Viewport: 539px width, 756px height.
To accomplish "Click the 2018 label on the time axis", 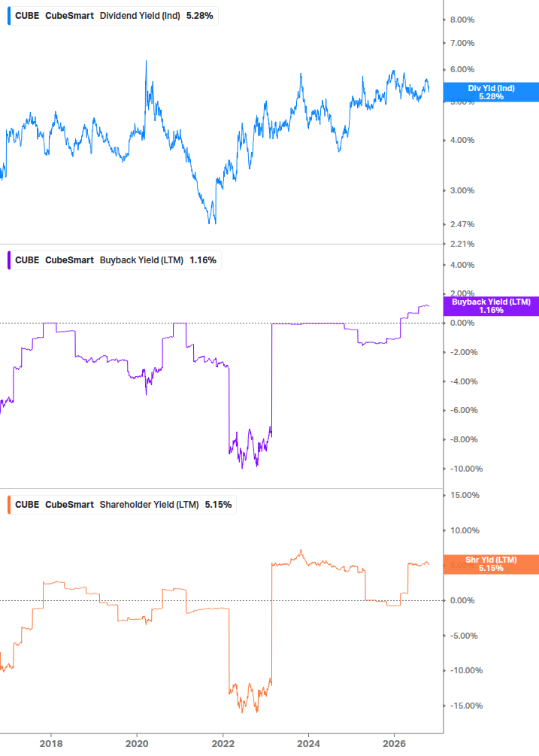I will click(x=51, y=743).
